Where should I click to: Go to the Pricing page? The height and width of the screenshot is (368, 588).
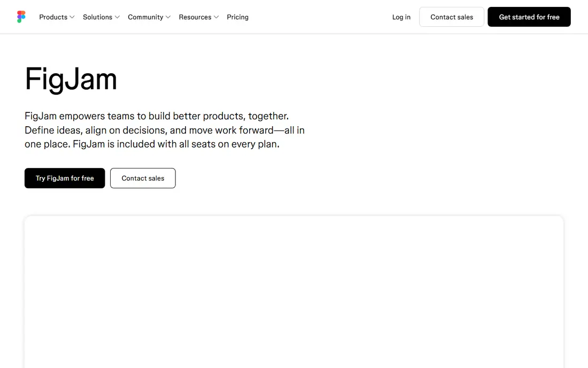[237, 17]
